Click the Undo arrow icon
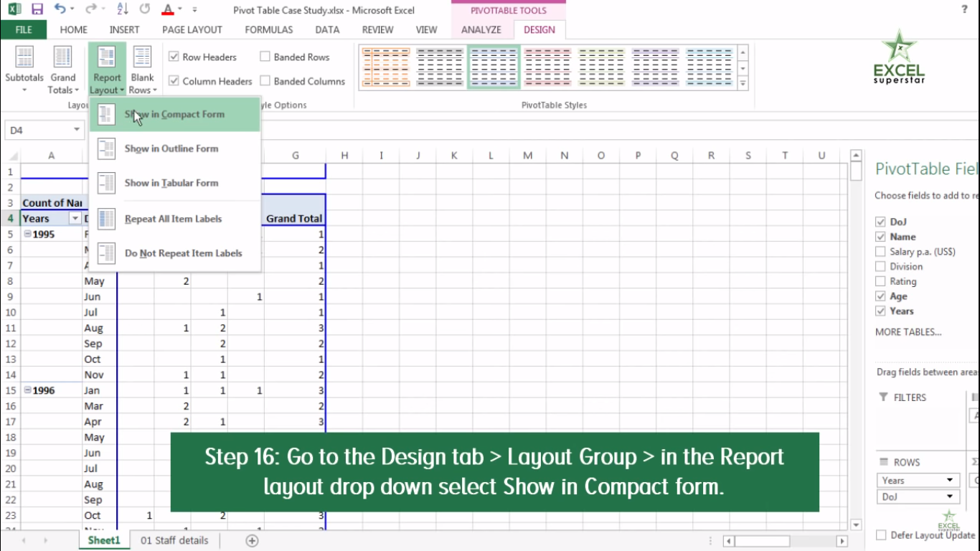This screenshot has height=551, width=980. pos(60,9)
